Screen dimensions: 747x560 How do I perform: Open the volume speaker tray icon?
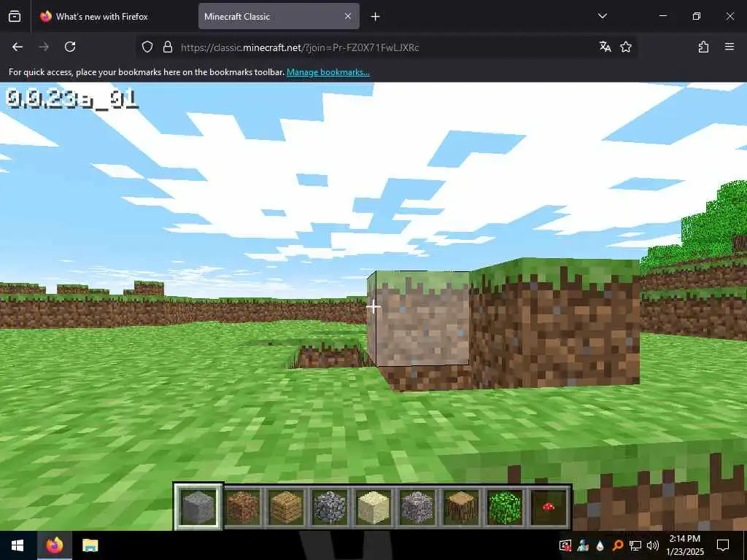[653, 545]
